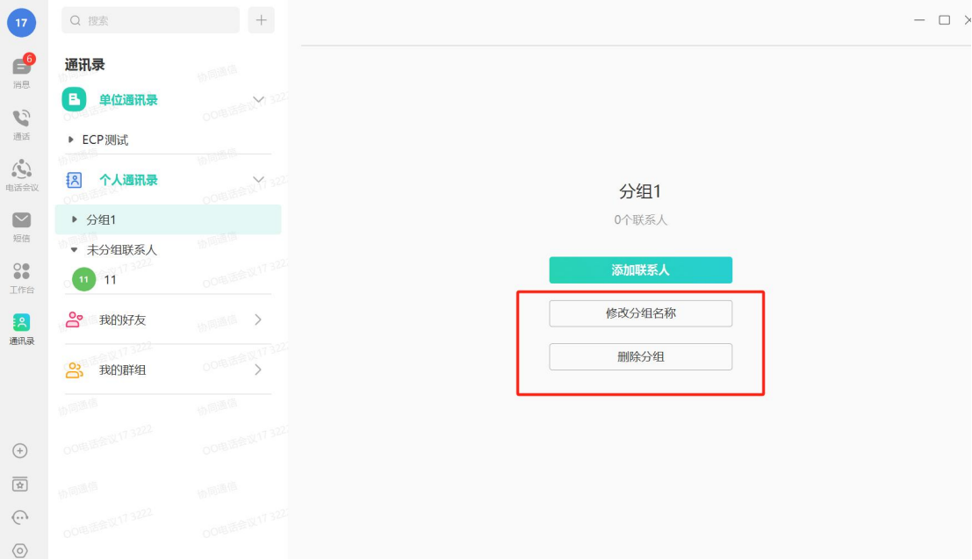Click the plus icon in the bottom sidebar

point(21,450)
